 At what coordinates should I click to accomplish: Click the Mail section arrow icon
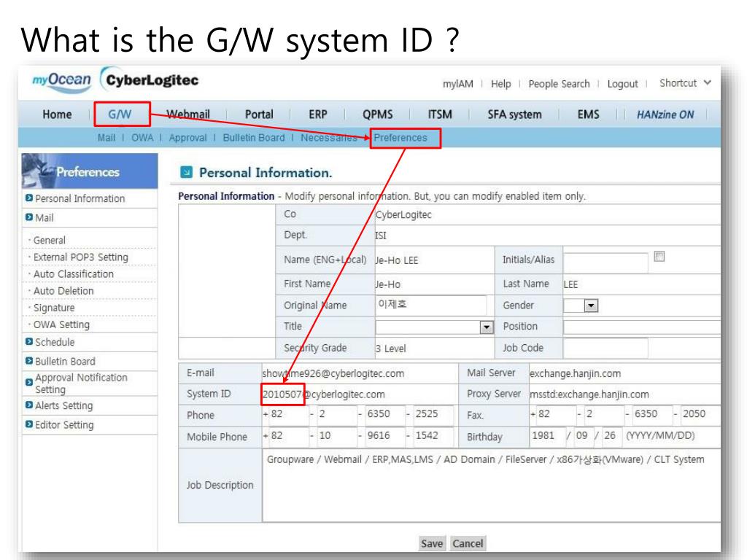click(29, 217)
